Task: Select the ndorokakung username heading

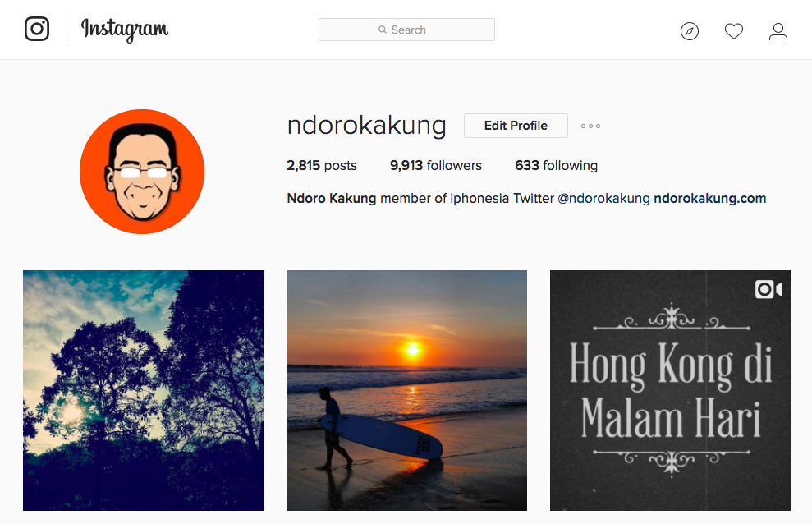Action: click(367, 126)
